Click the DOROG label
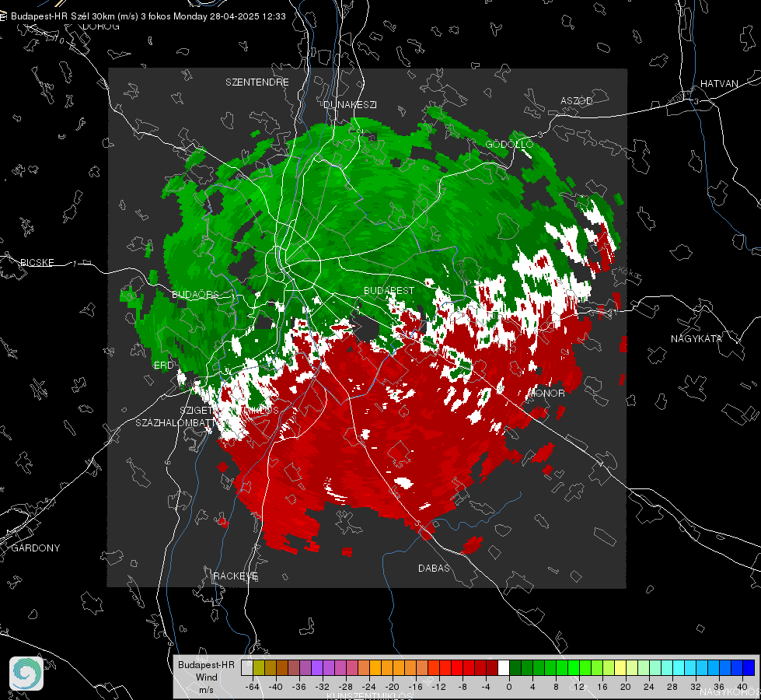Image resolution: width=761 pixels, height=700 pixels. coord(101,26)
